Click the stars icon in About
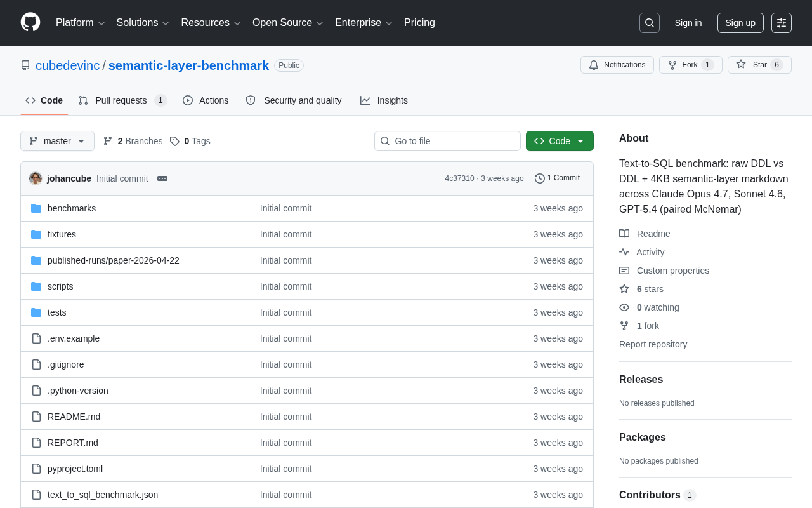 pyautogui.click(x=624, y=289)
